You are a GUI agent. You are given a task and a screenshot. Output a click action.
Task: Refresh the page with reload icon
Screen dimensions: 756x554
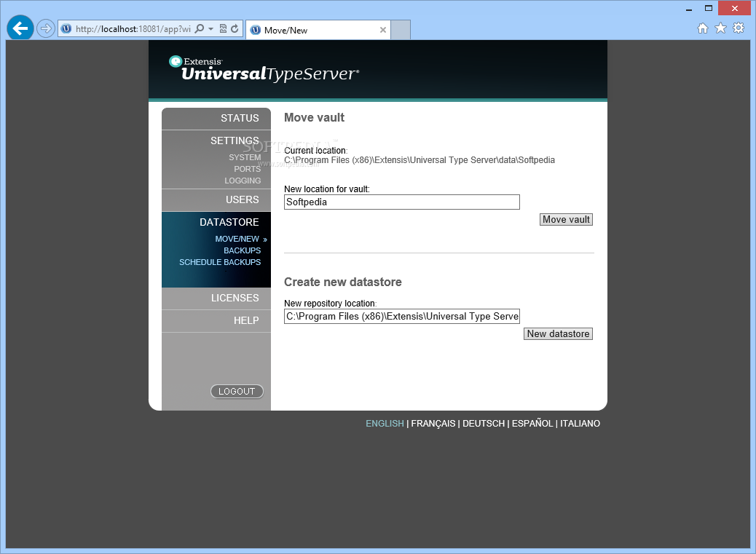[x=235, y=29]
